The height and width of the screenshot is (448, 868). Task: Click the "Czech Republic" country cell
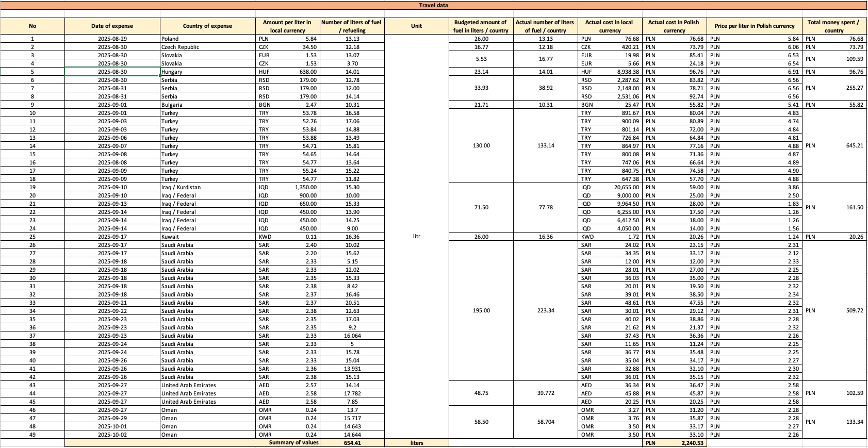pyautogui.click(x=181, y=47)
